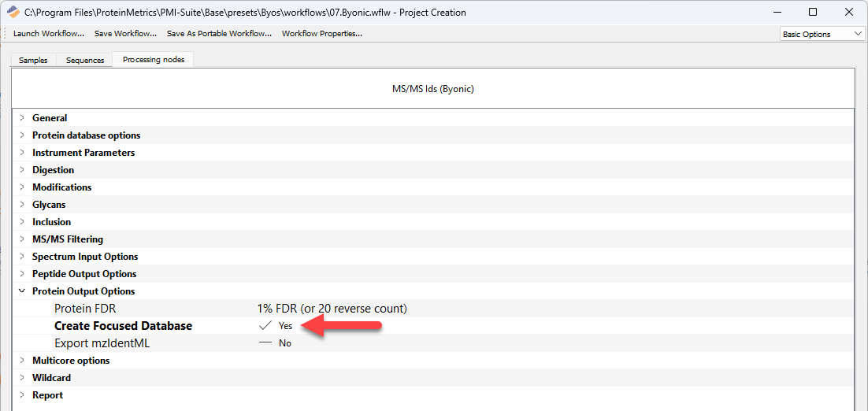Collapse Protein Output Options chevron
Viewport: 868px width, 411px height.
pos(21,291)
